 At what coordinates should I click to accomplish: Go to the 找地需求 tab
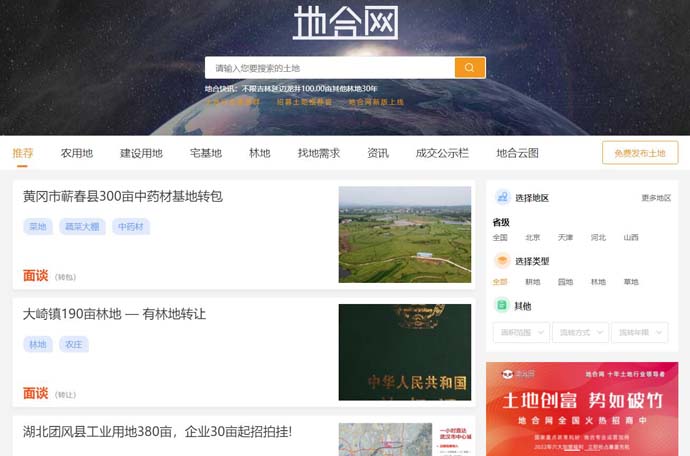click(319, 153)
